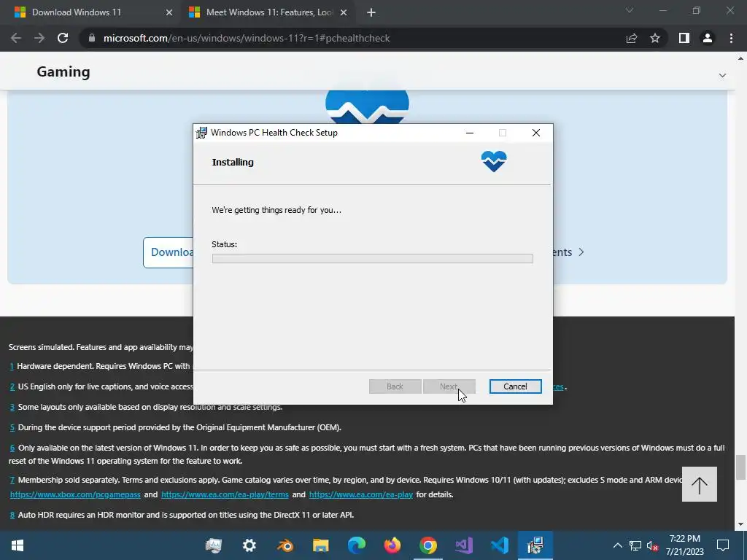Go back with the browser back arrow

click(x=16, y=38)
